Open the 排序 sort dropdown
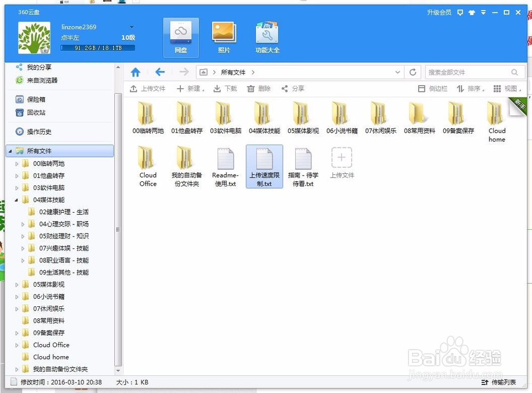The width and height of the screenshot is (532, 393). (470, 88)
